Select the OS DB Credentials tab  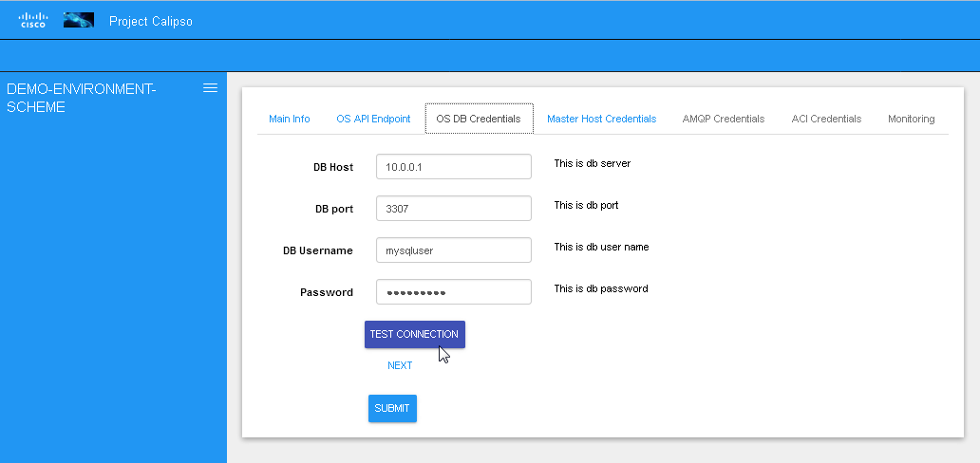479,119
